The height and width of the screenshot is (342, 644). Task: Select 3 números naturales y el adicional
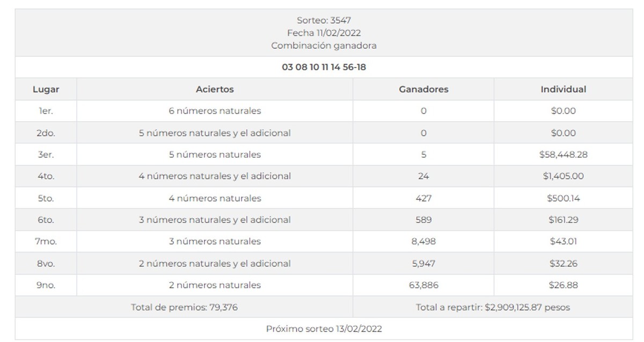[215, 220]
